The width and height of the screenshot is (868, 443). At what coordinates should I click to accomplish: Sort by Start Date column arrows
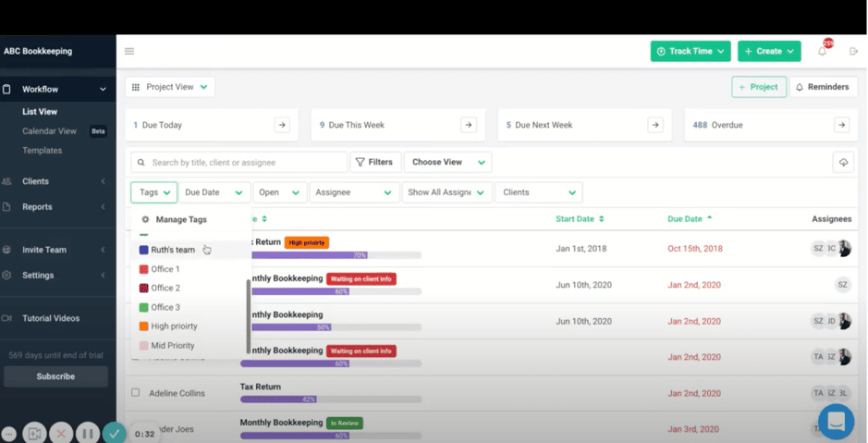(x=602, y=219)
